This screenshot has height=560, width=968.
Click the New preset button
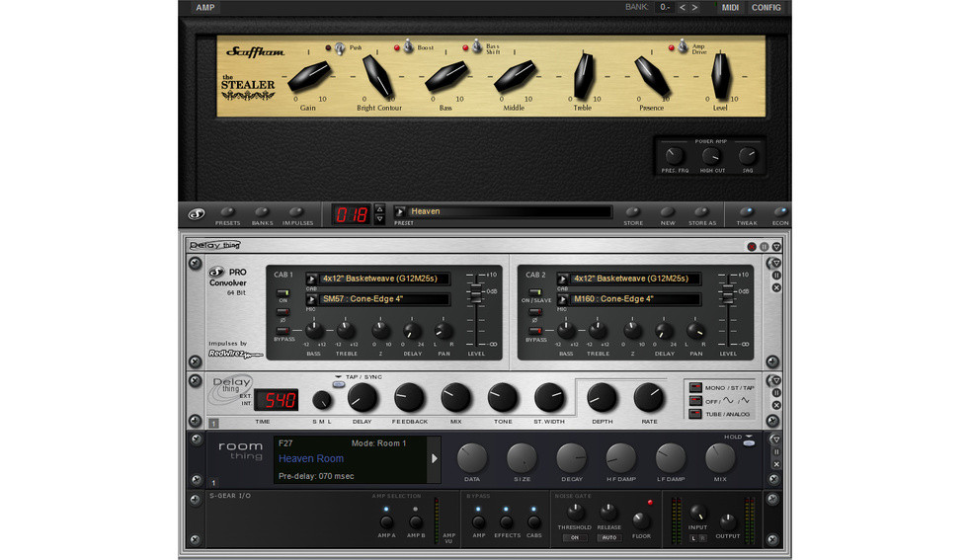point(668,212)
